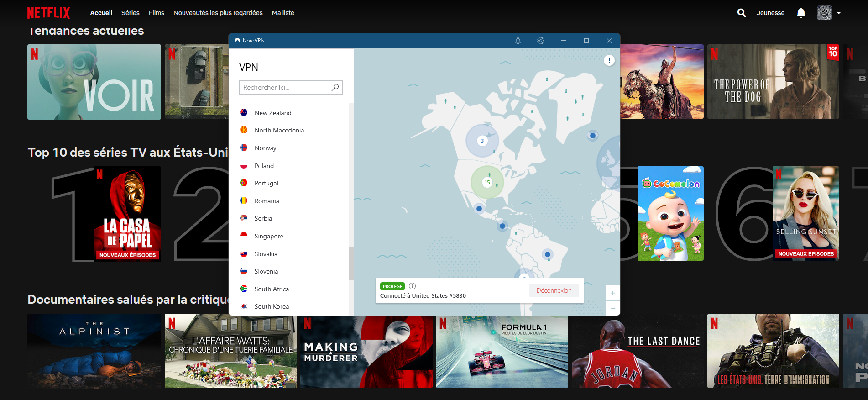The image size is (868, 400).
Task: Select the Romania flag icon
Action: [244, 200]
